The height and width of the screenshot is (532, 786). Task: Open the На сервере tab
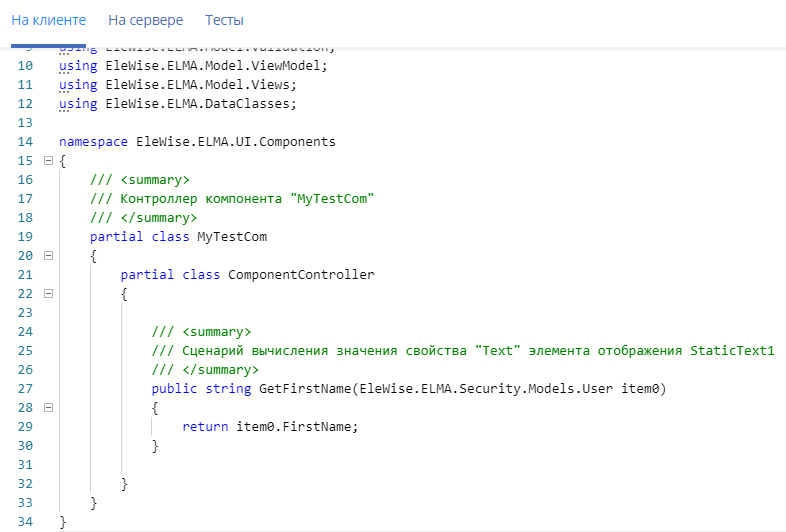click(x=145, y=20)
